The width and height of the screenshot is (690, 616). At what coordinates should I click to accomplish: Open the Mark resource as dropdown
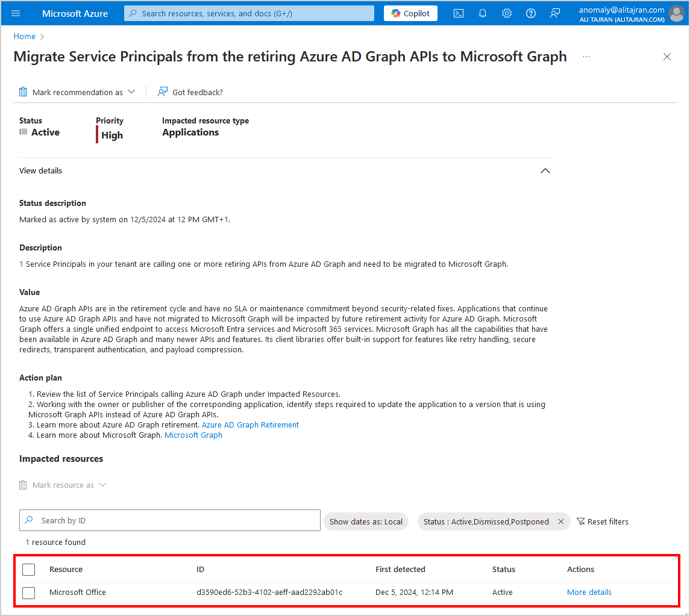tap(63, 485)
